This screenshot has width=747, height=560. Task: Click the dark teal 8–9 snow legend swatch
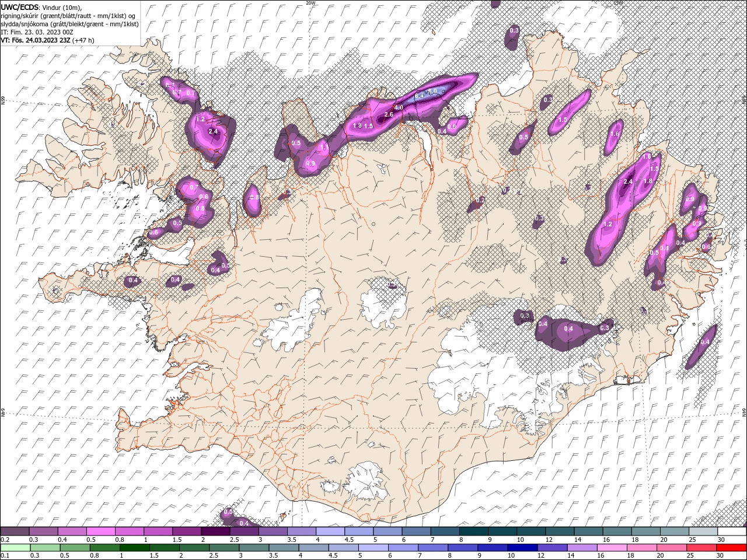coord(473,531)
